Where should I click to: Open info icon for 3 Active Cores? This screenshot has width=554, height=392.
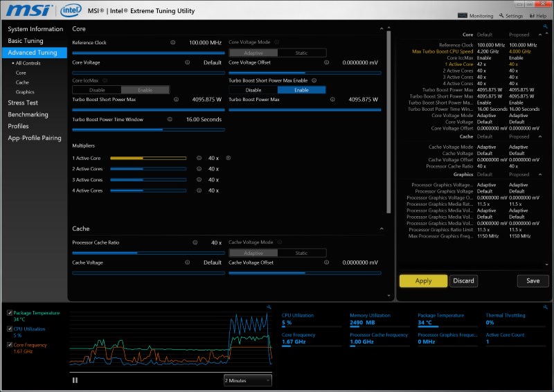(199, 180)
